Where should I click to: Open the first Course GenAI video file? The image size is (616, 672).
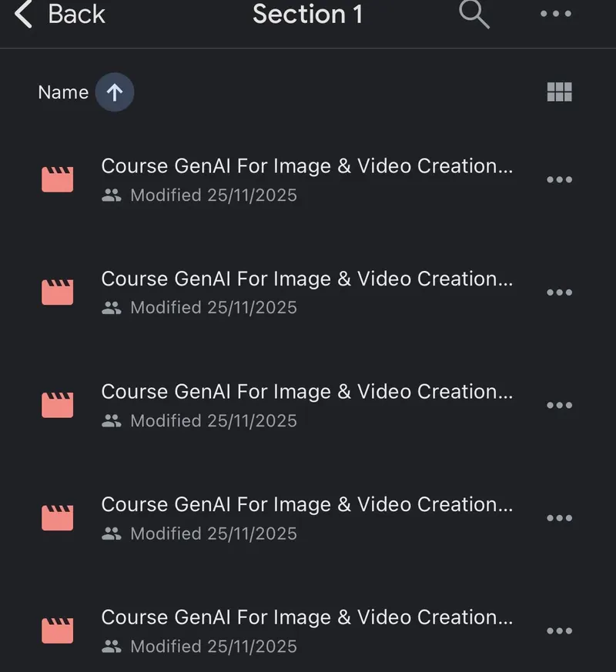(x=307, y=179)
